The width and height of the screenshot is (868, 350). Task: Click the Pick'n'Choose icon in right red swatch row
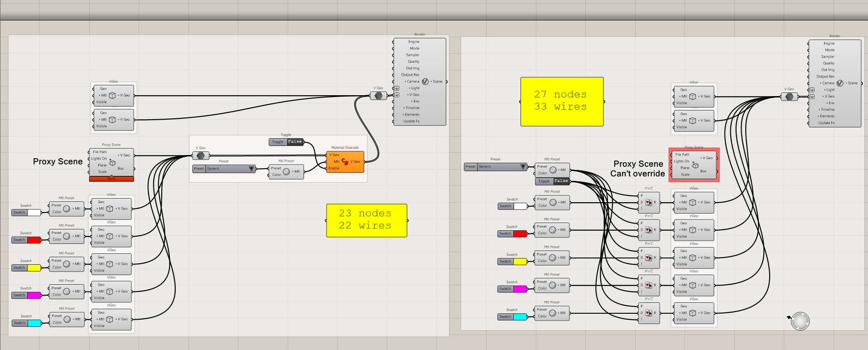[x=648, y=230]
